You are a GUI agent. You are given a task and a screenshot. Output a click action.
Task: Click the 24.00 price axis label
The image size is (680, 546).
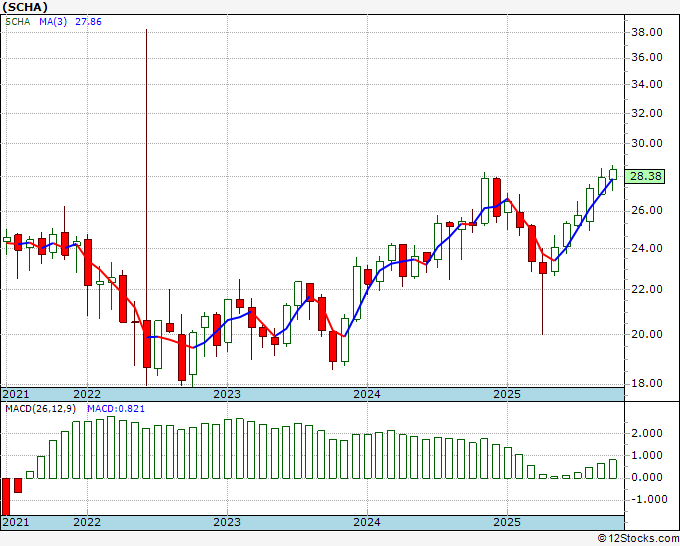647,248
